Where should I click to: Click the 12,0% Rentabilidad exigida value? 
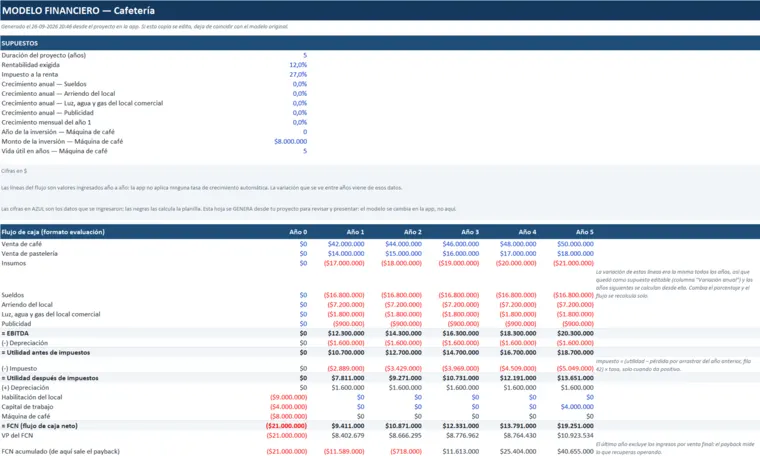pos(298,65)
